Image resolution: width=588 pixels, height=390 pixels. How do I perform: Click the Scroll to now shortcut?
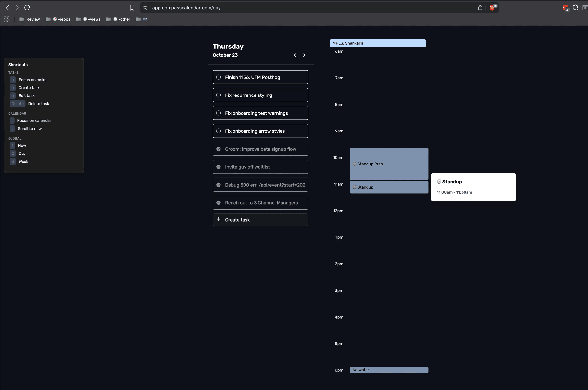coord(30,129)
